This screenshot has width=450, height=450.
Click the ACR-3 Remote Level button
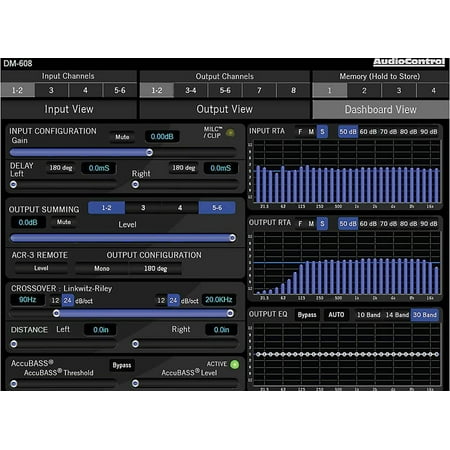(41, 268)
